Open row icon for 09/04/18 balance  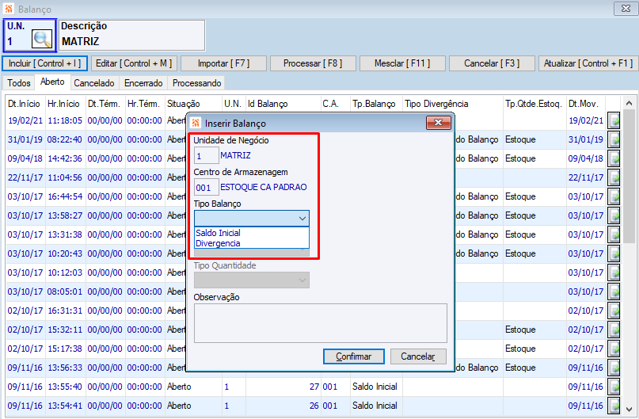point(613,159)
